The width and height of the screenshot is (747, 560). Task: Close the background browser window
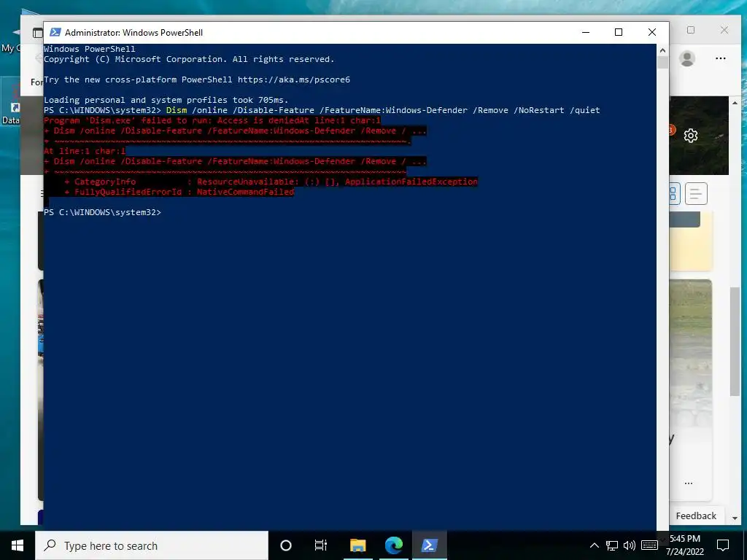point(724,30)
